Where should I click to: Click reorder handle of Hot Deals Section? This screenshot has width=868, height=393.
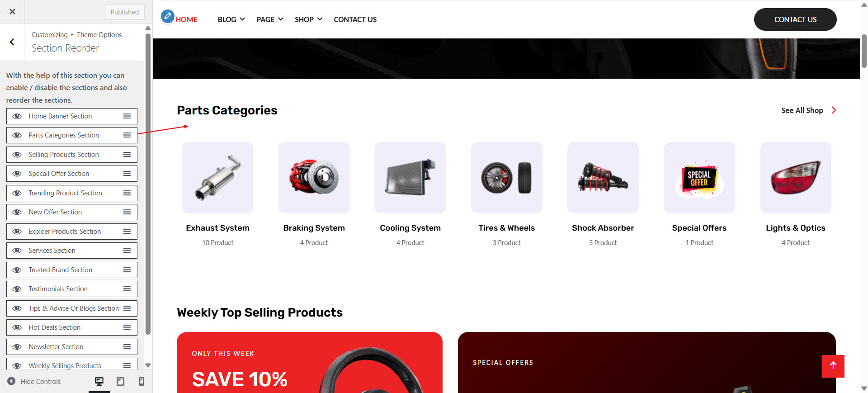tap(127, 327)
